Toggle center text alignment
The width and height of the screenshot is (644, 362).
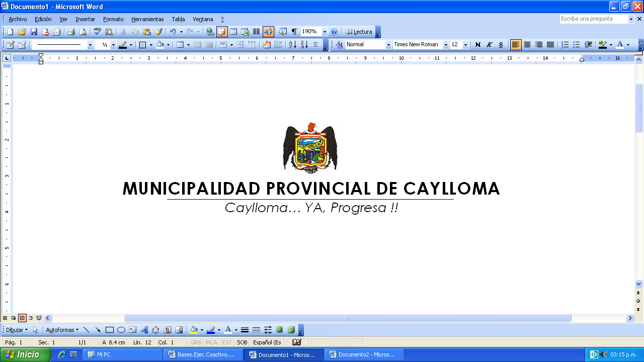(x=527, y=45)
